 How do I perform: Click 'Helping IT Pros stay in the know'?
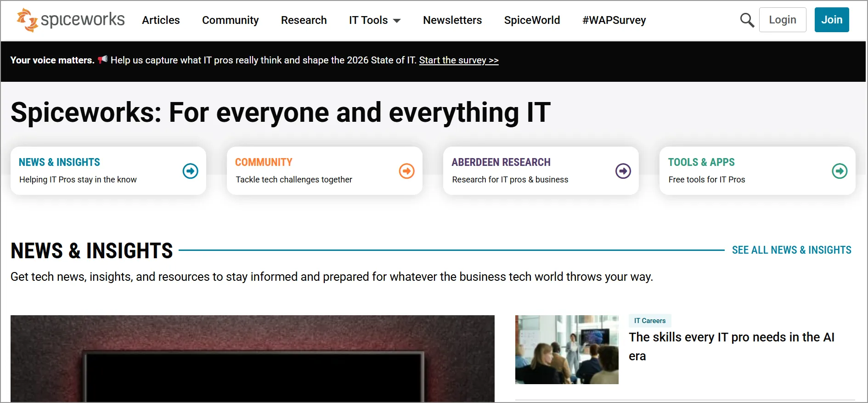[78, 180]
